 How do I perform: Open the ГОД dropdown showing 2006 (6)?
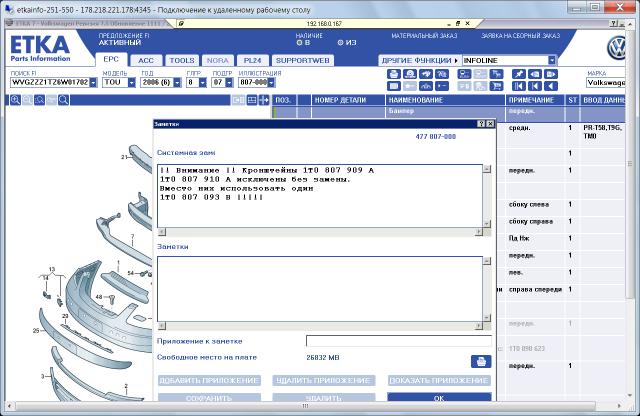(x=177, y=82)
